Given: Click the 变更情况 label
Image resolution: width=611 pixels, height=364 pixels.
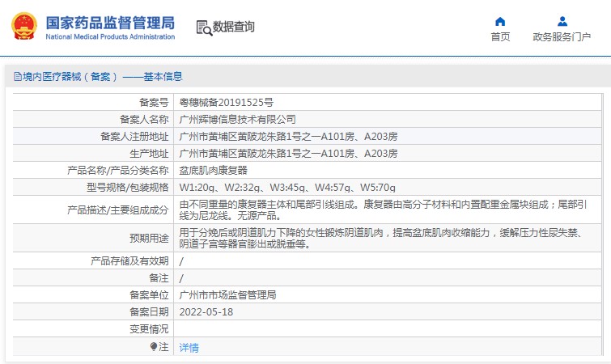Looking at the screenshot, I should (149, 329).
